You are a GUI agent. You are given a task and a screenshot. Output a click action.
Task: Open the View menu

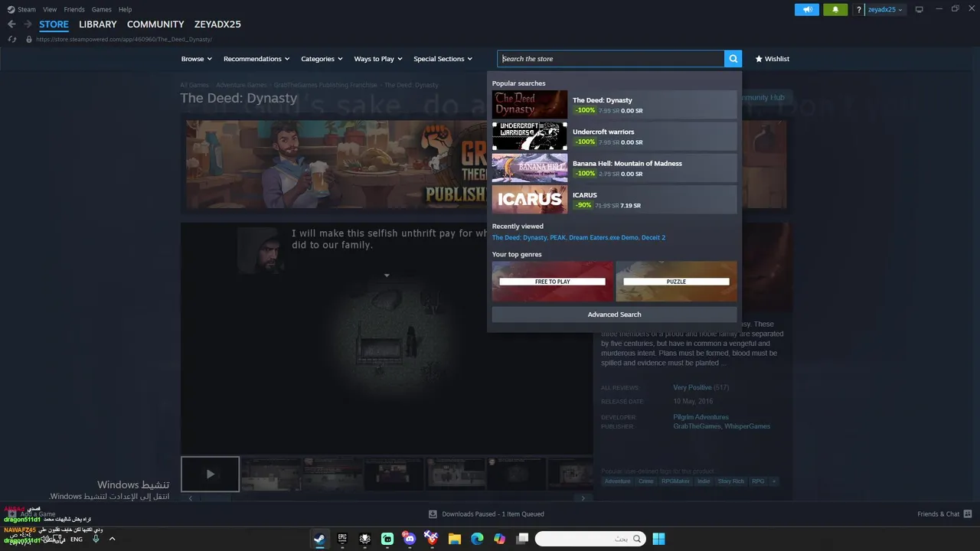click(50, 9)
